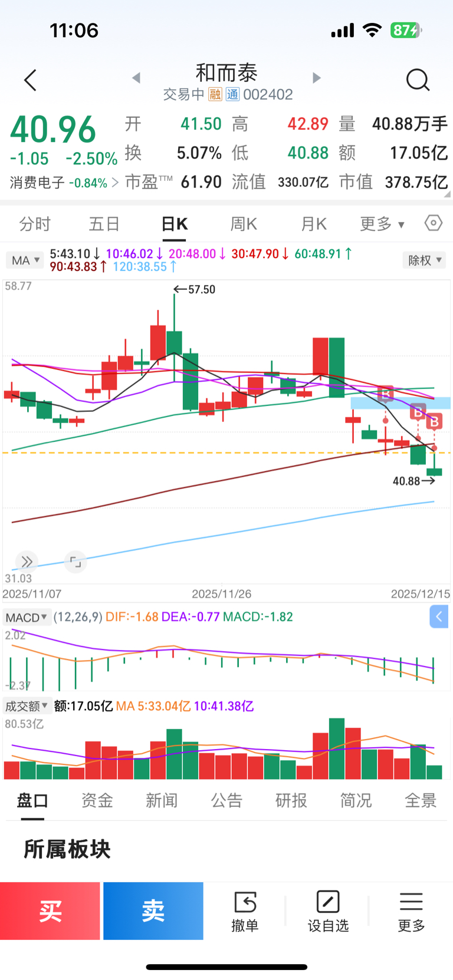This screenshot has width=453, height=980.
Task: Tap the red 买 buy button
Action: click(x=50, y=911)
